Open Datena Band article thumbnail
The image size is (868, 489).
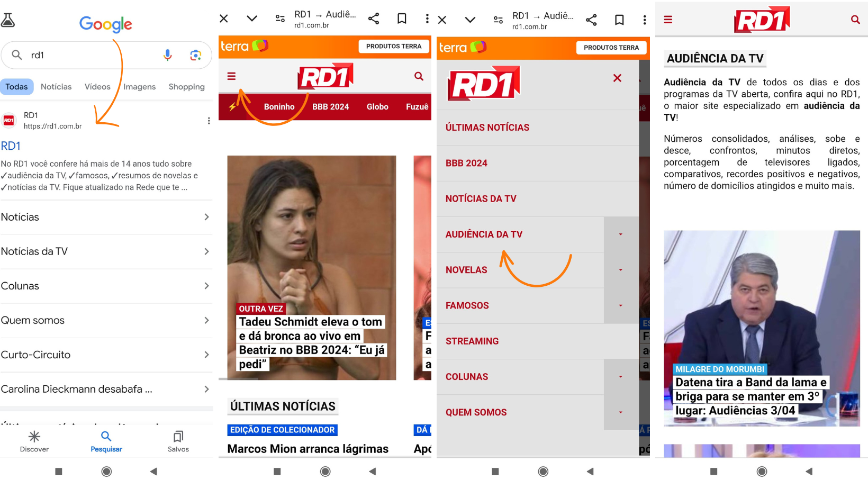coord(762,328)
